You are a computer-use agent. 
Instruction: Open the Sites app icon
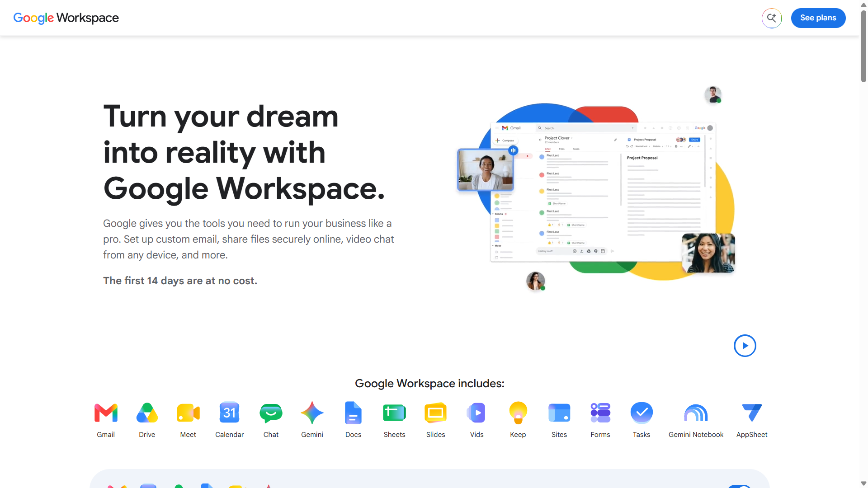click(x=559, y=413)
